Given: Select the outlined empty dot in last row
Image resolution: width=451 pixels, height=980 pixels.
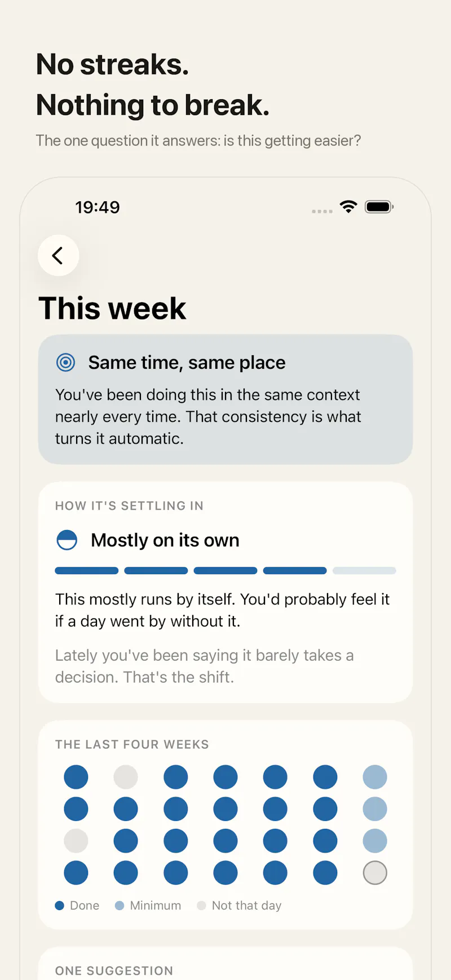Looking at the screenshot, I should pos(375,873).
